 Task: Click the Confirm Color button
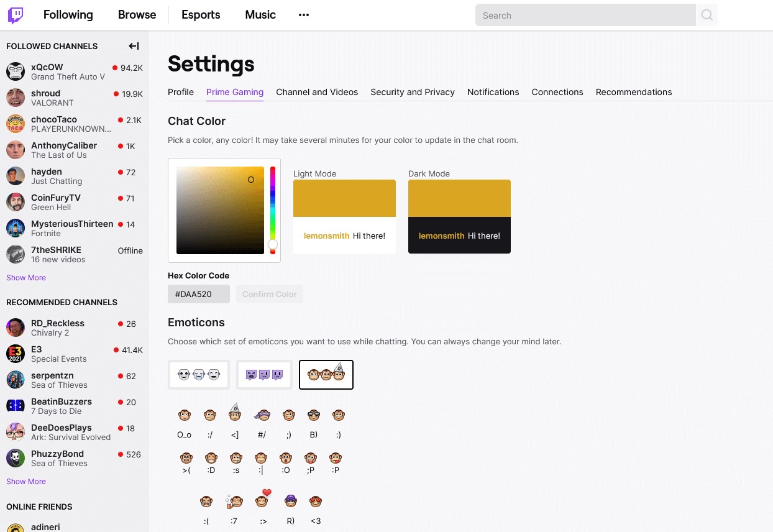click(x=270, y=294)
